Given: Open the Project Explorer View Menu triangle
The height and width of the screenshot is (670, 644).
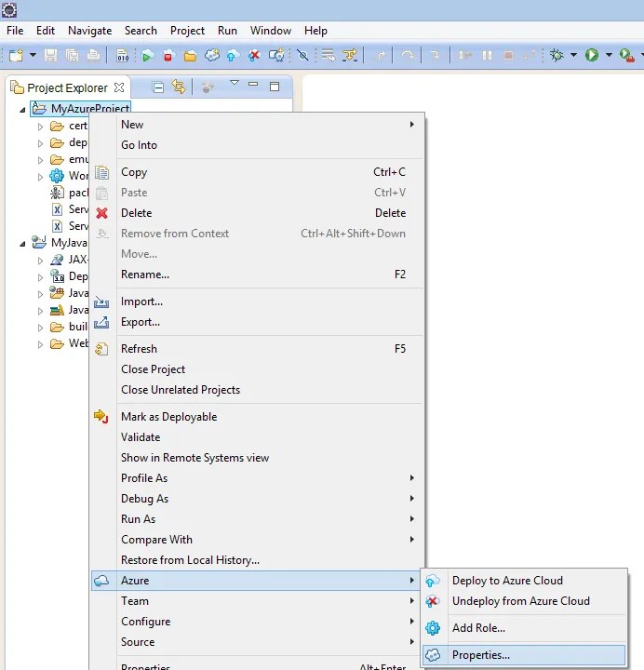Looking at the screenshot, I should pos(235,83).
